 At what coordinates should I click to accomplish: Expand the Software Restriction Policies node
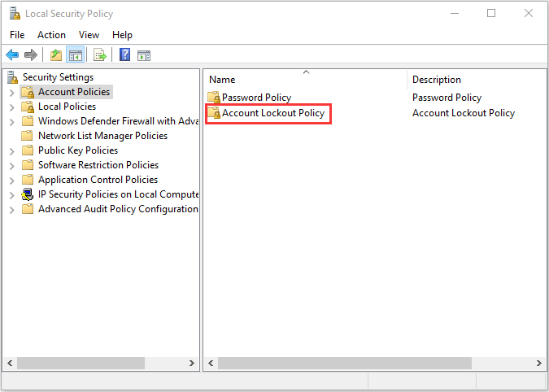coord(12,166)
